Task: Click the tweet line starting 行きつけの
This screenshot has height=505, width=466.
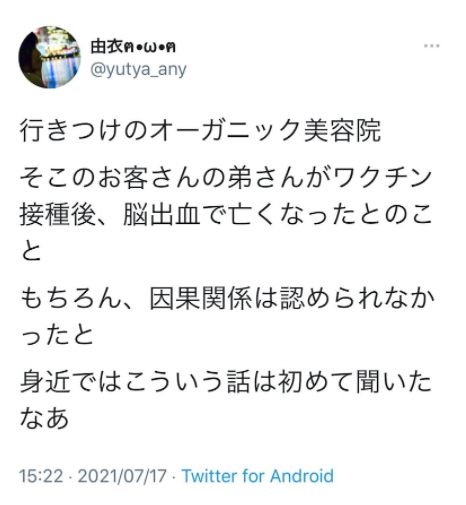Action: click(200, 130)
